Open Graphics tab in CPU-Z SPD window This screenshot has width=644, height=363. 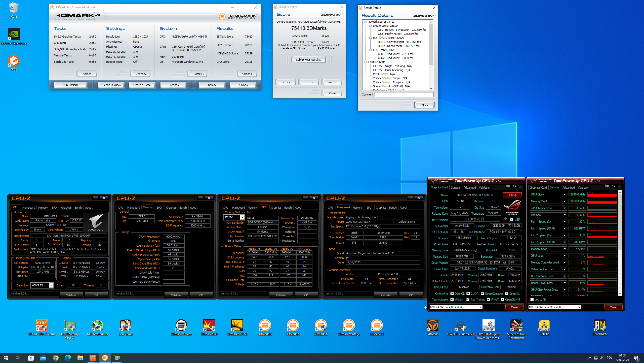tap(276, 208)
